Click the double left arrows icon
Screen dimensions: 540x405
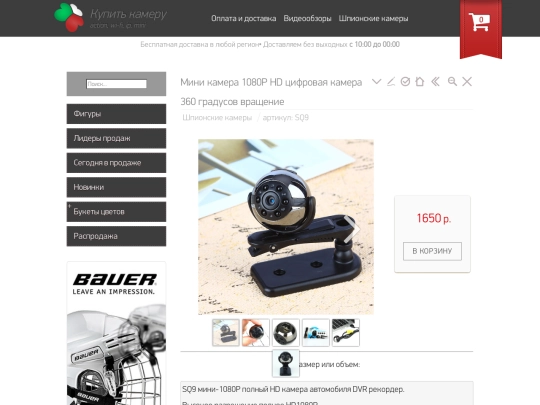tap(435, 82)
